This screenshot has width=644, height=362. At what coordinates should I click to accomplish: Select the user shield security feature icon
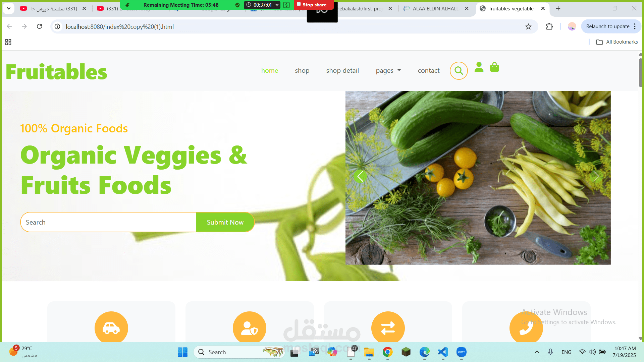pos(250,328)
